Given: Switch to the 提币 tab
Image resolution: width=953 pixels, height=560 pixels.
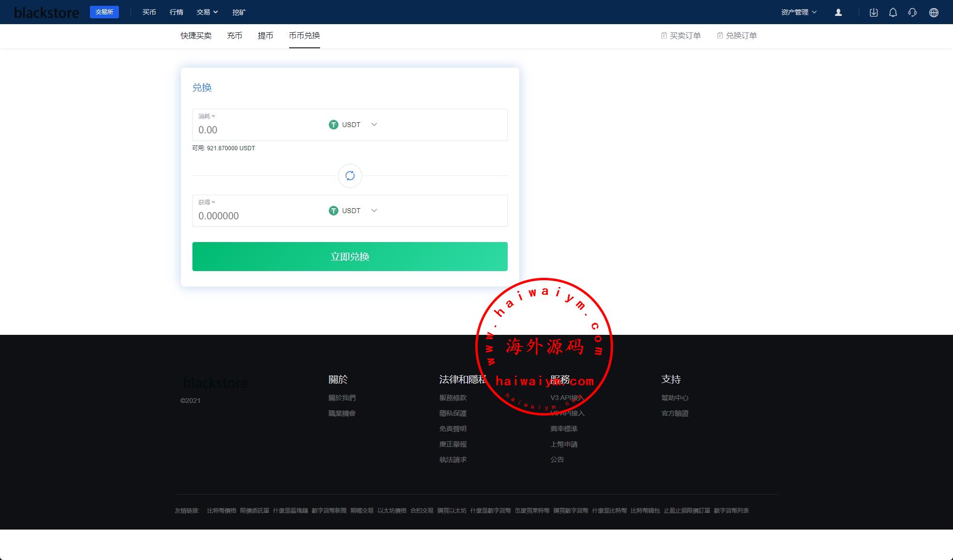Looking at the screenshot, I should [265, 35].
